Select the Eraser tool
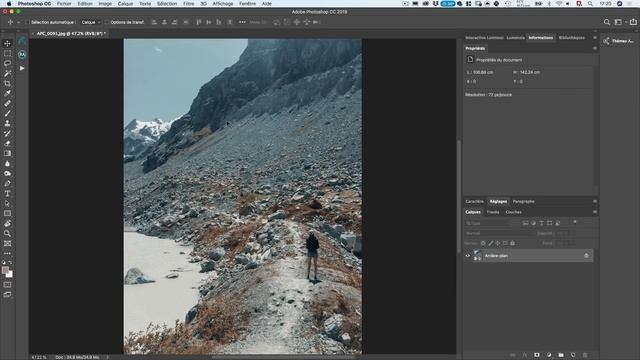Screen dimensions: 640x360 pos(7,143)
